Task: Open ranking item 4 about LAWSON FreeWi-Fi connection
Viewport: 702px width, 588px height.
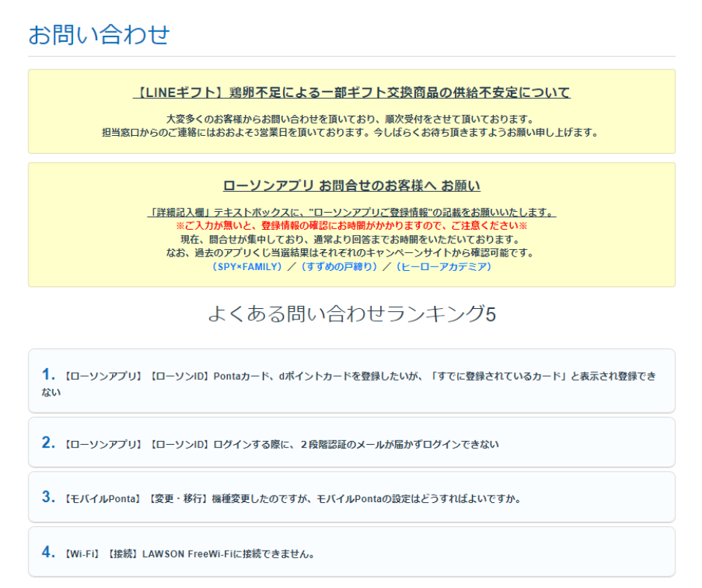Action: click(352, 551)
